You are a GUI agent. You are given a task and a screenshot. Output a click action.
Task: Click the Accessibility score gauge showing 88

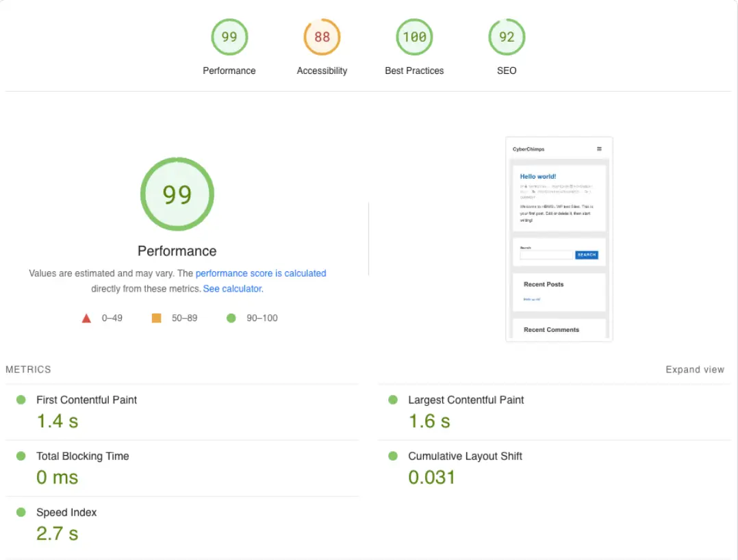(x=322, y=37)
